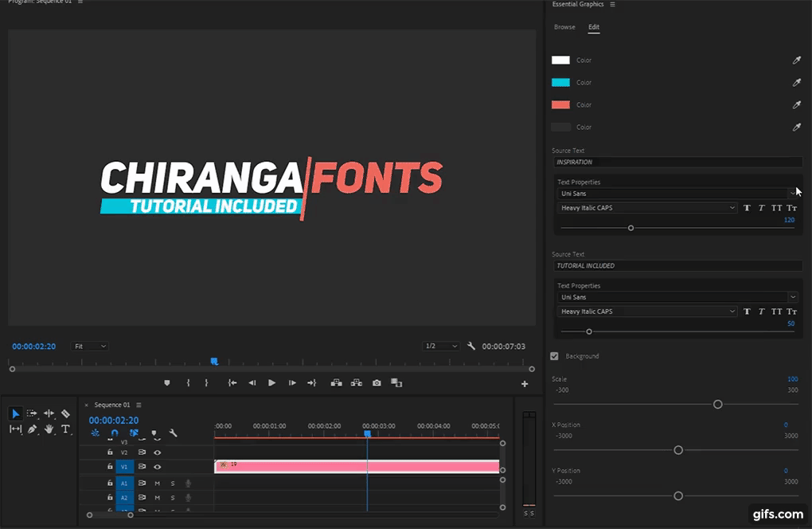
Task: Mute audio track A1
Action: pos(158,484)
